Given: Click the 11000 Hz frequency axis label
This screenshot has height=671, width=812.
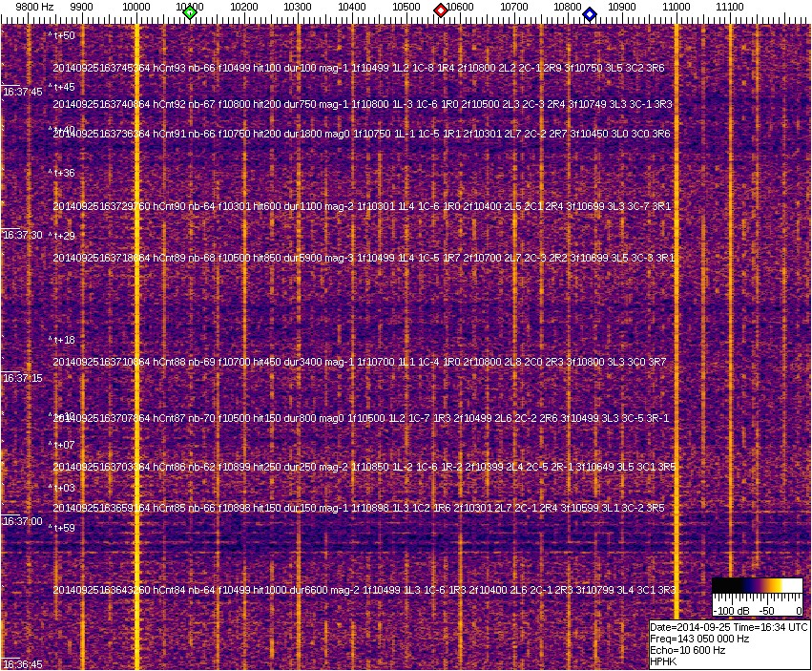Looking at the screenshot, I should (x=677, y=6).
